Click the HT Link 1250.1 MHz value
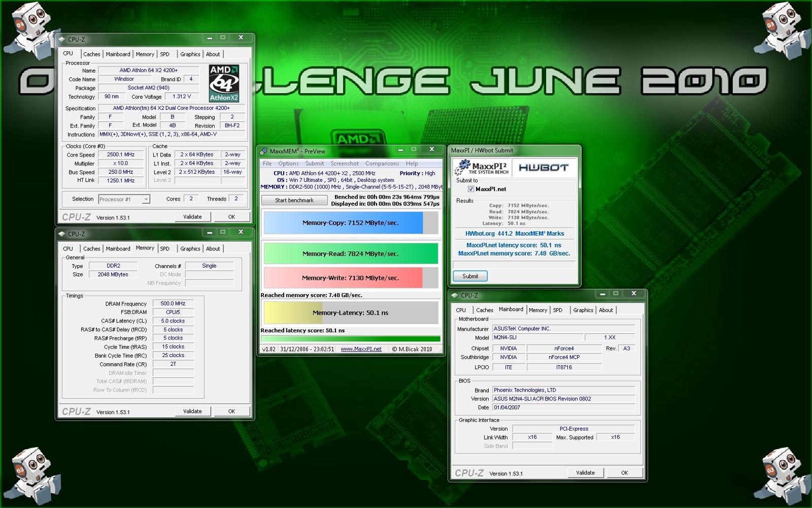 click(121, 181)
